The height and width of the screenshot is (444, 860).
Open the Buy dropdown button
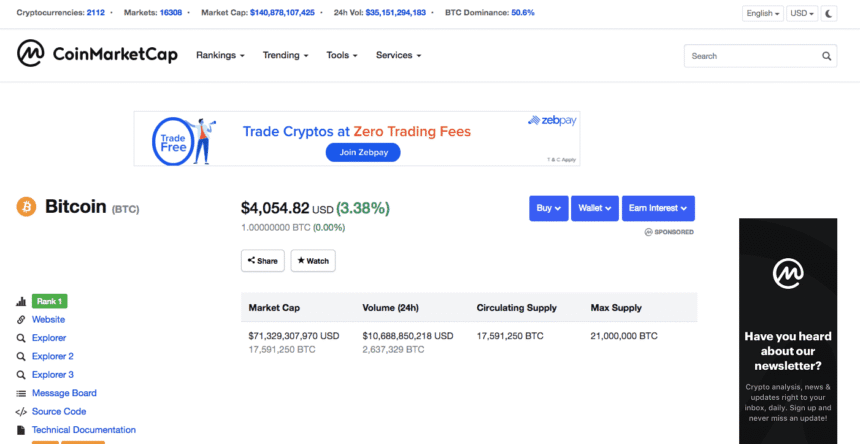point(548,208)
